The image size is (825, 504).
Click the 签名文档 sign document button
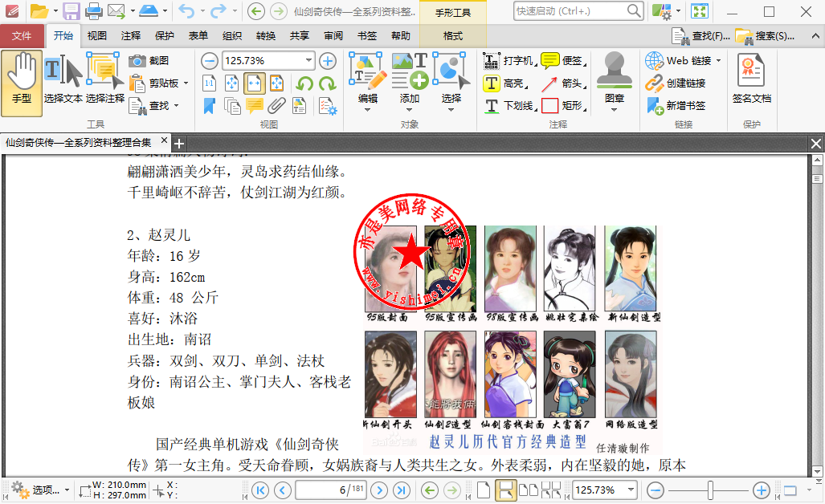(751, 79)
